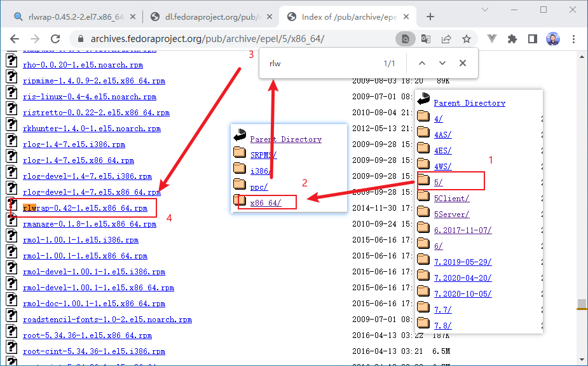The image size is (588, 366).
Task: Toggle the browser side panel icon
Action: click(x=533, y=39)
